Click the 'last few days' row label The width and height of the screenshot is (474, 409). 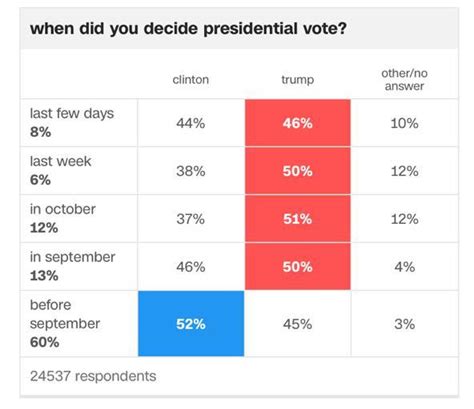click(72, 113)
